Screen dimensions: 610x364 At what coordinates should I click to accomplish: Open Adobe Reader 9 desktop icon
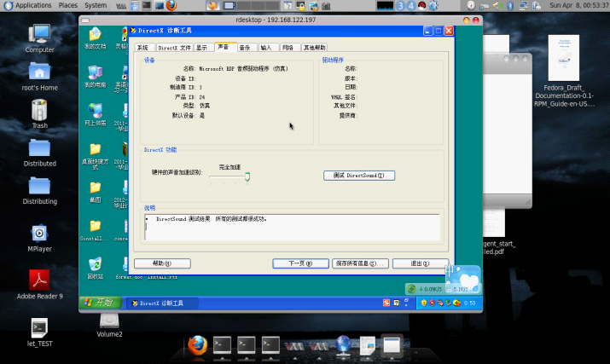click(x=39, y=280)
